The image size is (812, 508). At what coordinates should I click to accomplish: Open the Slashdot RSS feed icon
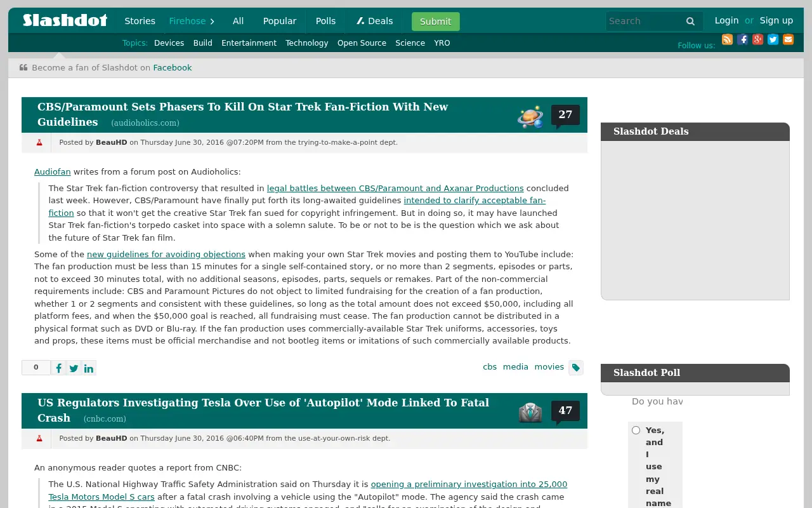[727, 39]
